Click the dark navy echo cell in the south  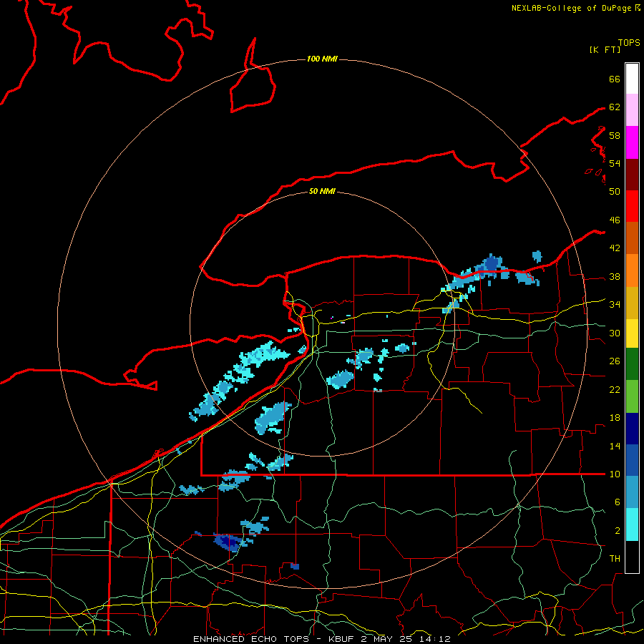pos(230,542)
